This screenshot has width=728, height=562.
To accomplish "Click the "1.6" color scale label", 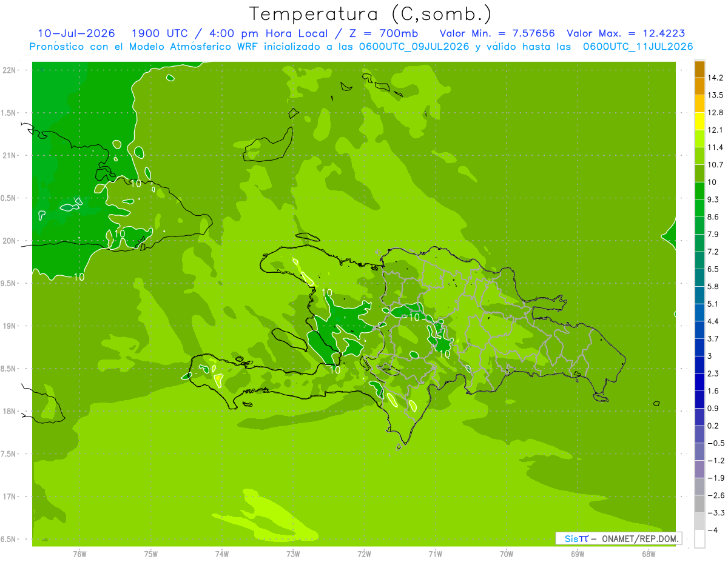I will pos(713,391).
